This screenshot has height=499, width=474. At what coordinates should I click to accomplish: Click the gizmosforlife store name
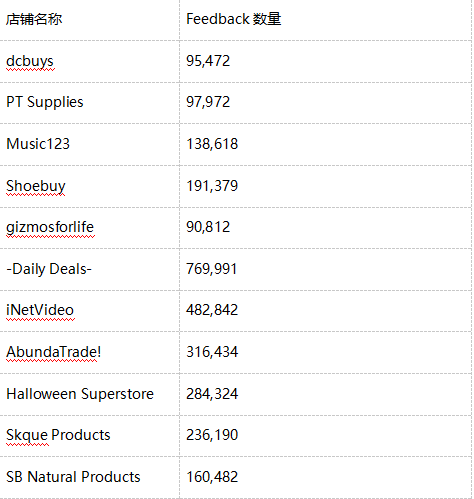point(50,227)
